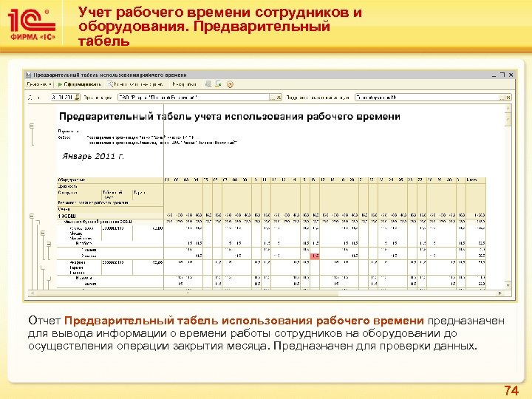Collapse the report parameters group at top

pyautogui.click(x=32, y=126)
